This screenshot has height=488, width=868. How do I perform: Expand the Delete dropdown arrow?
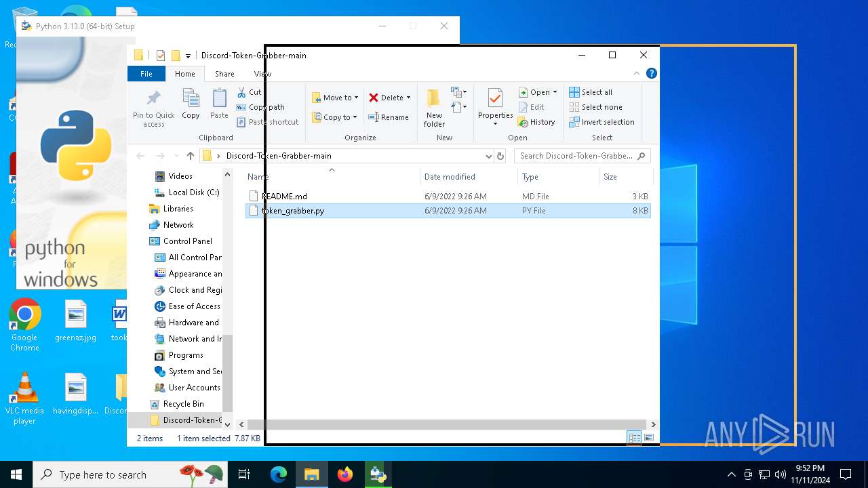(408, 98)
